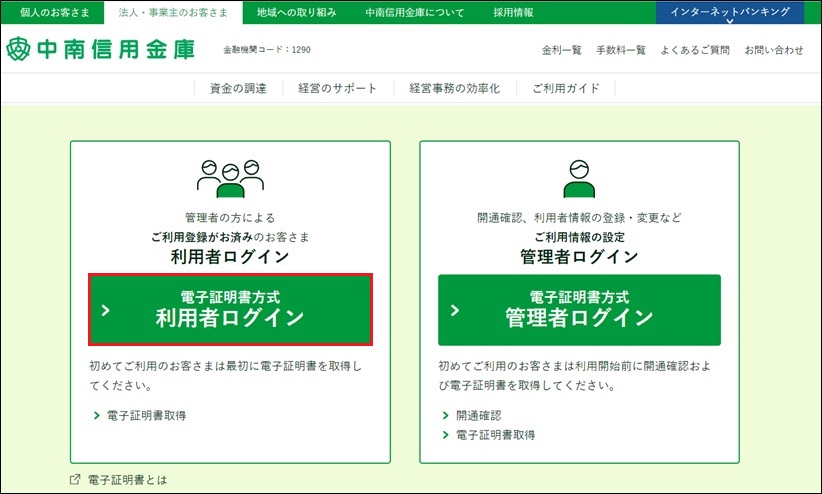Expand the インターネットバンキング dropdown
This screenshot has height=494, width=822.
tap(729, 13)
